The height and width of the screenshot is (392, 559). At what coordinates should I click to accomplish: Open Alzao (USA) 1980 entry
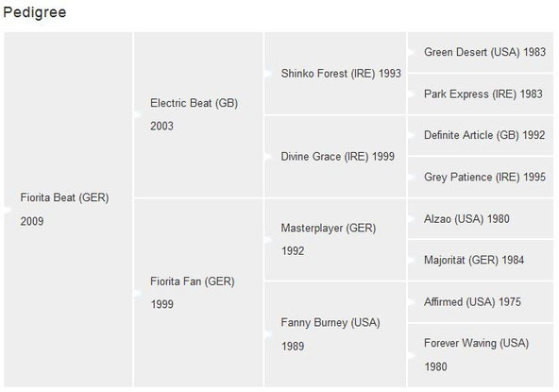click(x=481, y=218)
